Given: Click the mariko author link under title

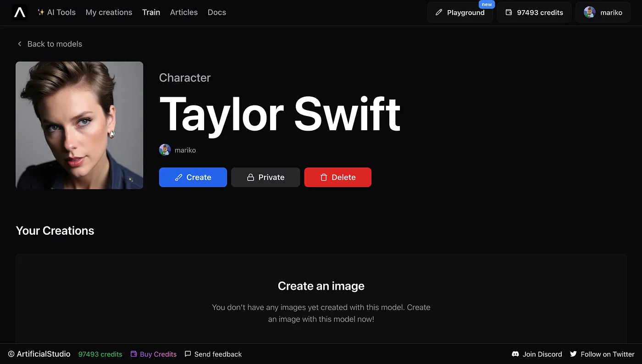Looking at the screenshot, I should (185, 150).
